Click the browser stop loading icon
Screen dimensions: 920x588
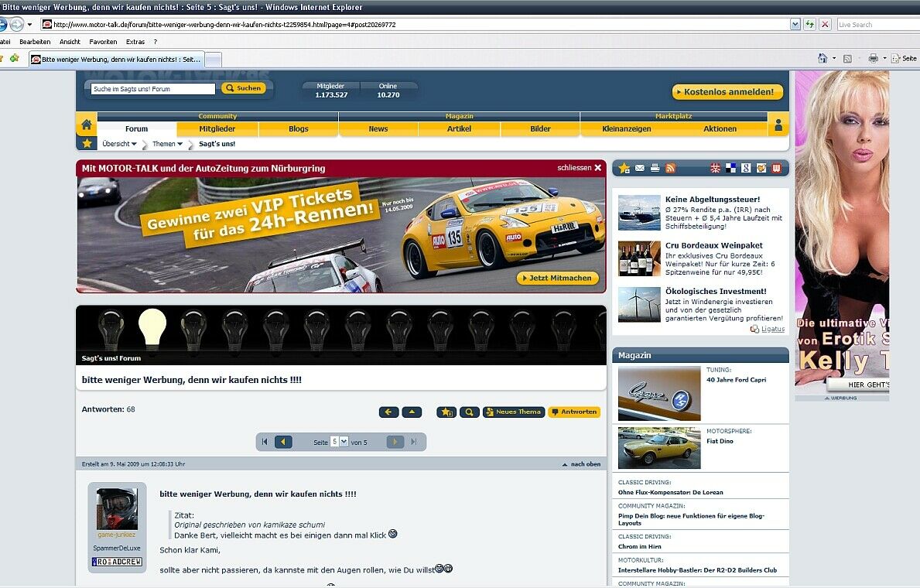(825, 24)
